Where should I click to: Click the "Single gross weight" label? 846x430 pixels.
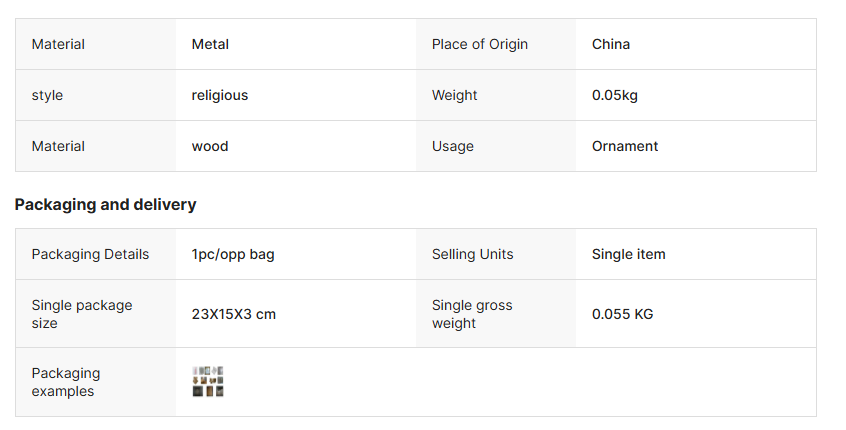coord(472,314)
